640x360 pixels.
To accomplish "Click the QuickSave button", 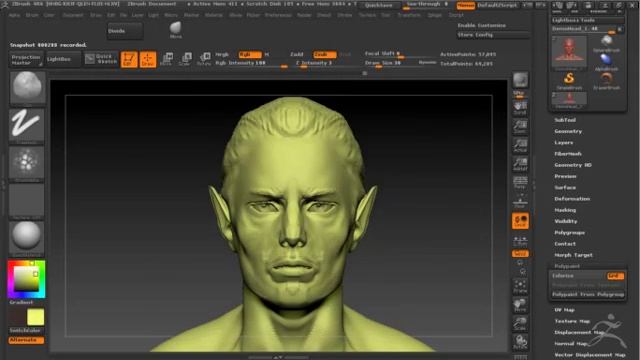I will pyautogui.click(x=379, y=5).
